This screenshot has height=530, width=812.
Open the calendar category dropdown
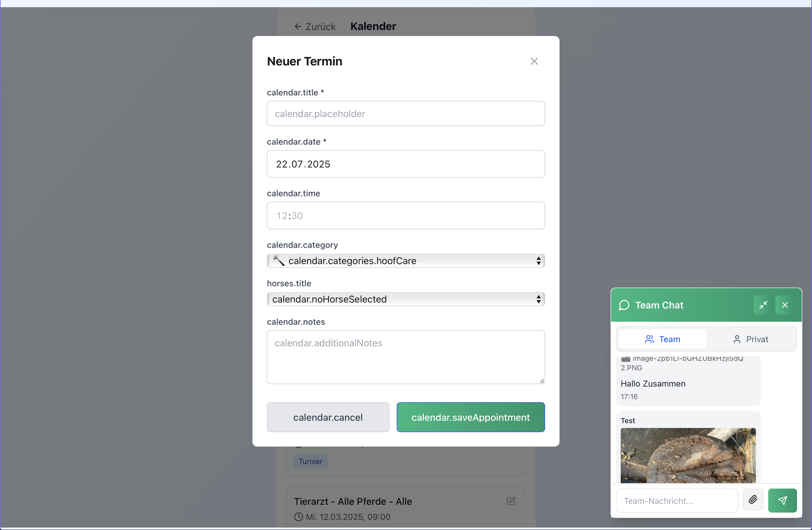point(406,261)
